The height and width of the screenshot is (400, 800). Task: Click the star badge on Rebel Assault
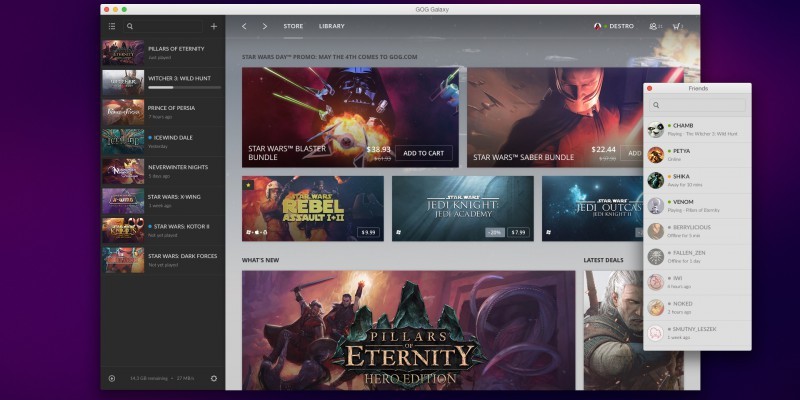[x=248, y=184]
